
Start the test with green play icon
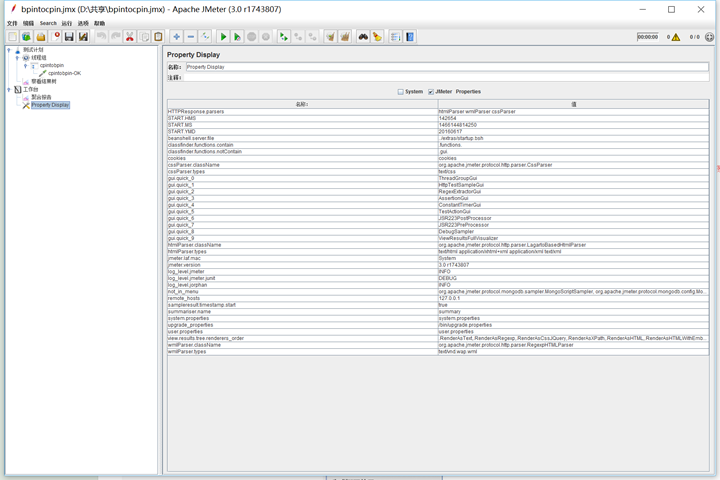[x=223, y=37]
